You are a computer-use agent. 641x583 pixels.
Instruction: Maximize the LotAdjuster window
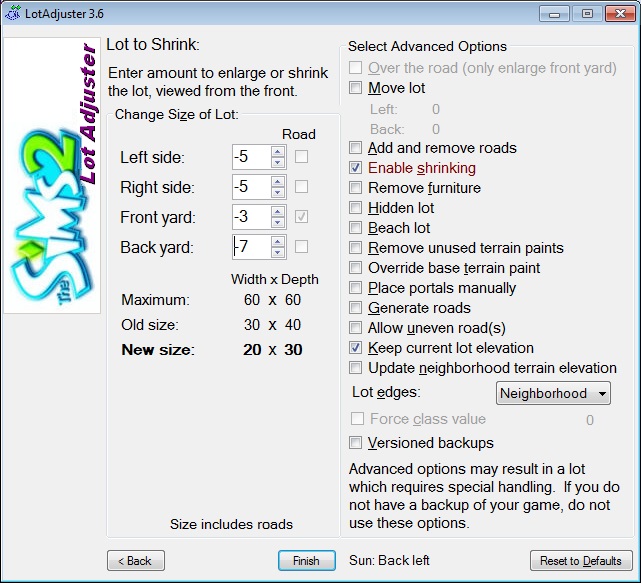point(587,14)
